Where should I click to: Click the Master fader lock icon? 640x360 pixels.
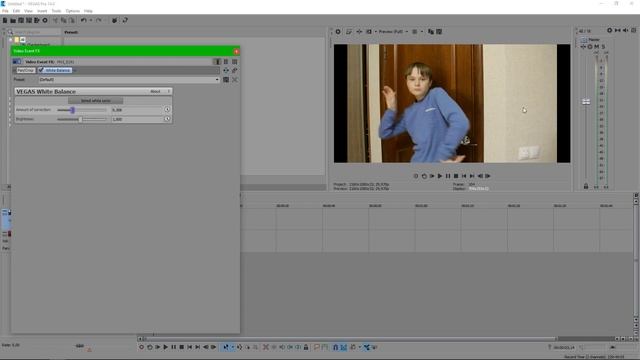(586, 186)
